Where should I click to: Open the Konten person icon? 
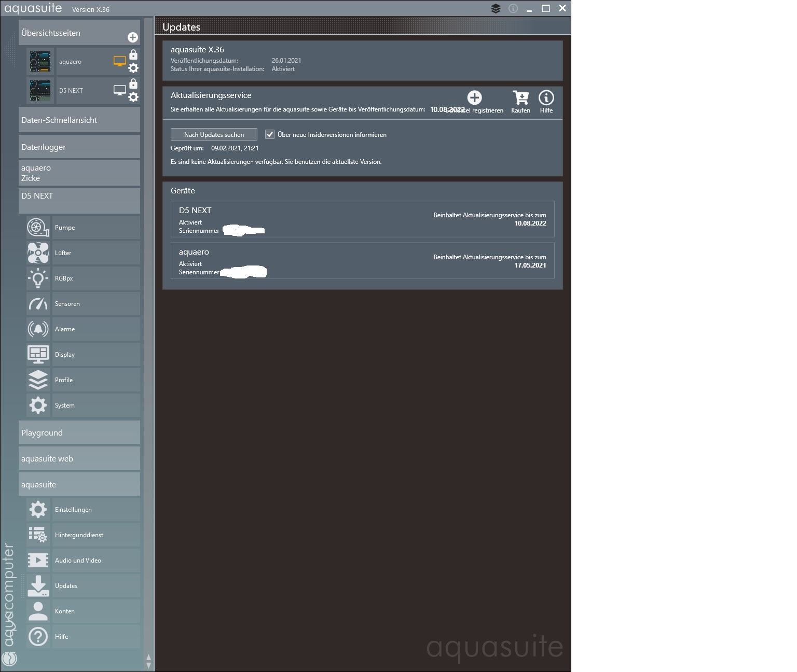click(x=38, y=611)
